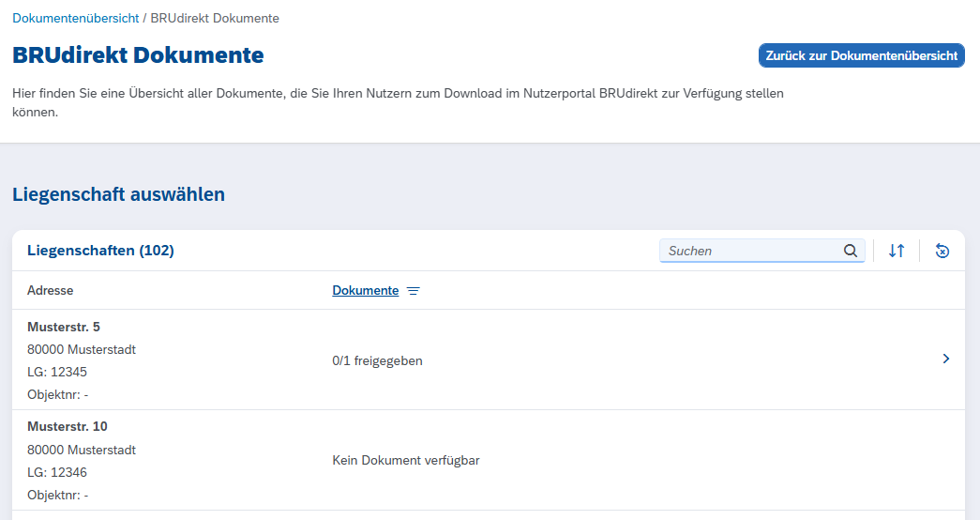The width and height of the screenshot is (980, 520).
Task: Click the Liegenschaften (102) table title
Action: click(x=100, y=251)
